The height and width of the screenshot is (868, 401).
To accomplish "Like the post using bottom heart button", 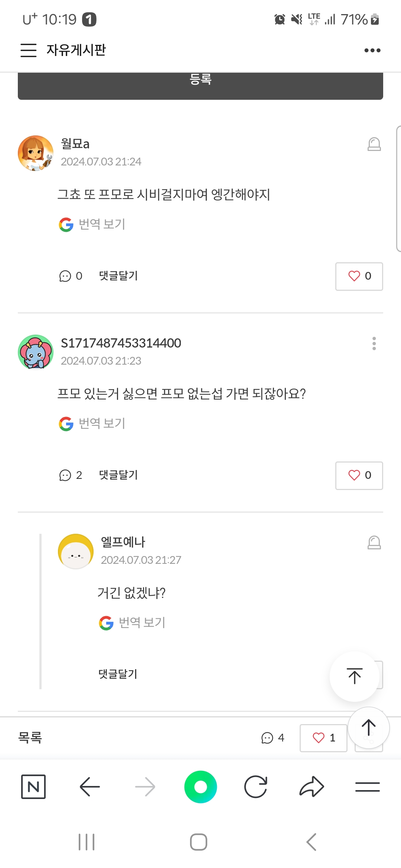I will (323, 738).
